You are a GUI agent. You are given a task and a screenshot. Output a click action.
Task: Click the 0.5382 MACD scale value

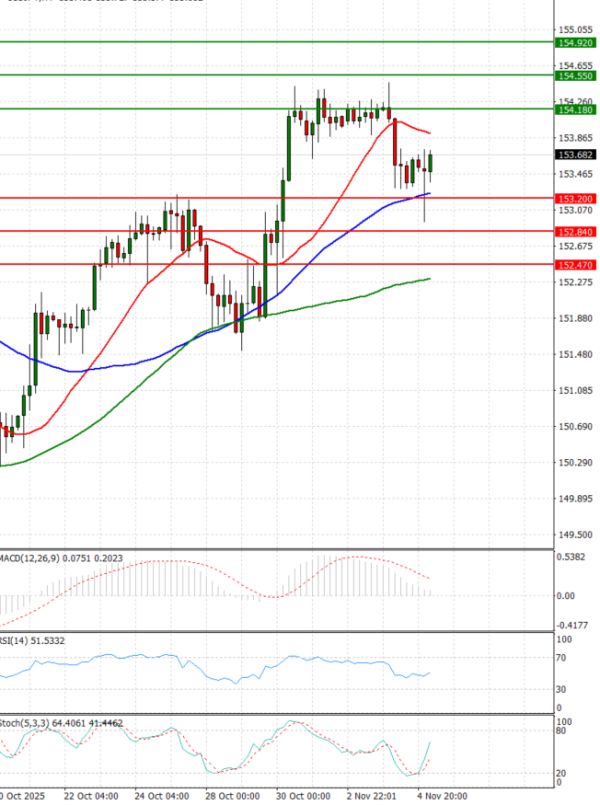[572, 557]
